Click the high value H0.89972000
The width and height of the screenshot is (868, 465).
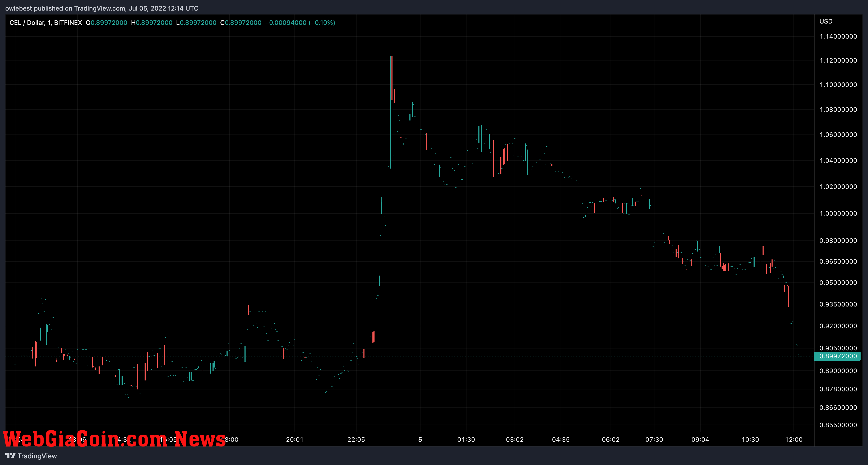pyautogui.click(x=152, y=22)
